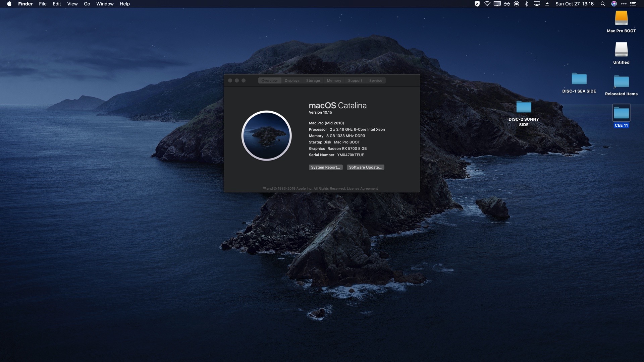
Task: Open the Wi-Fi status menu
Action: pyautogui.click(x=487, y=4)
